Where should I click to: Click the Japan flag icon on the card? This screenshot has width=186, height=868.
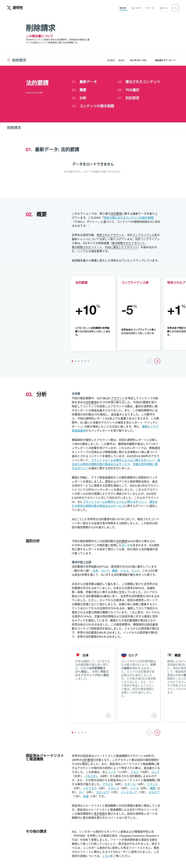78,655
